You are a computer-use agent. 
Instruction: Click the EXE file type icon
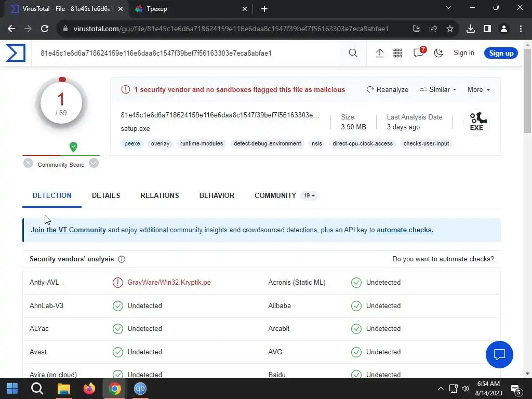477,122
